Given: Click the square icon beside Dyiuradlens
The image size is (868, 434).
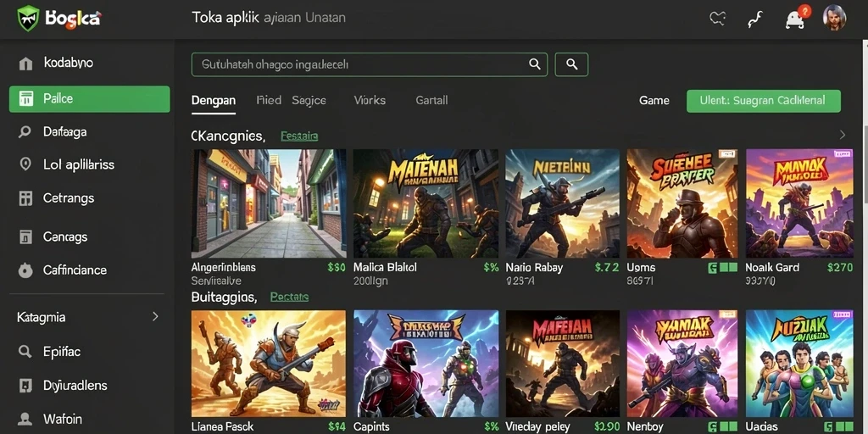Looking at the screenshot, I should tap(25, 386).
